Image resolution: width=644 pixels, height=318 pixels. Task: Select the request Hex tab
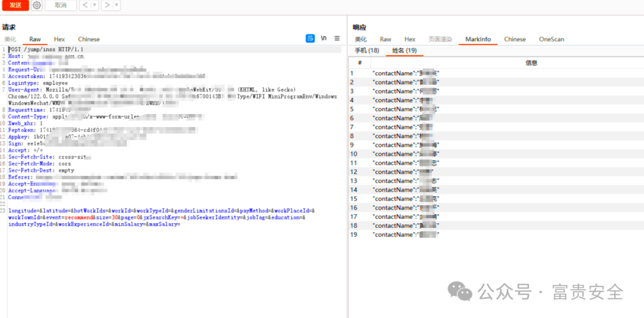click(60, 39)
